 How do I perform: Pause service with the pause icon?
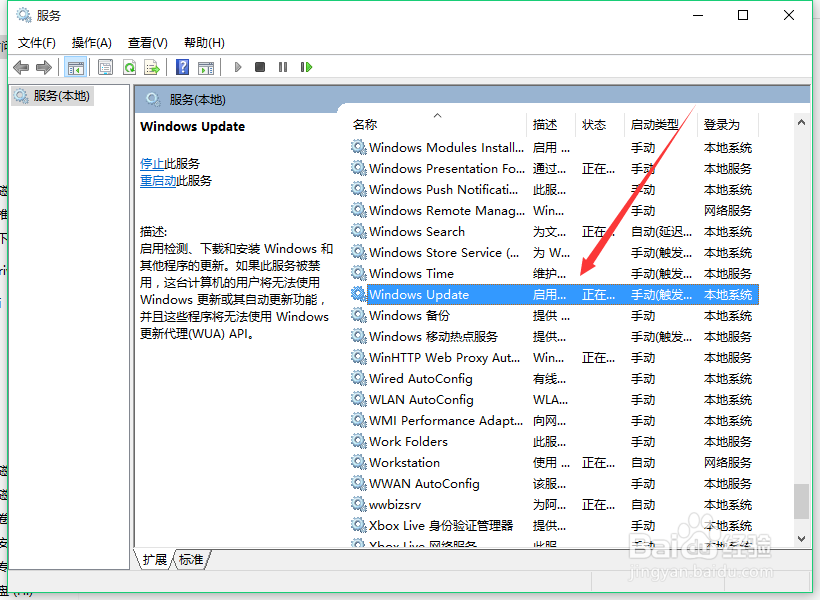click(283, 67)
